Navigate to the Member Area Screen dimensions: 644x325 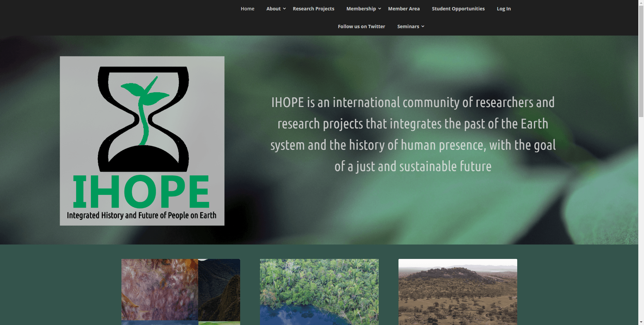click(404, 8)
